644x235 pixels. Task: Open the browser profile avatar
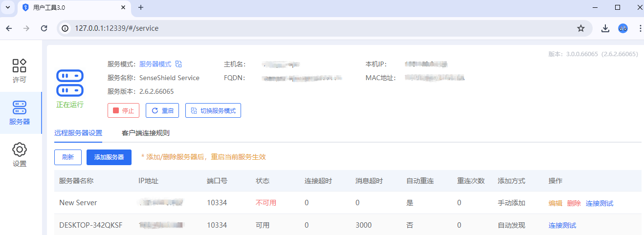click(x=623, y=28)
